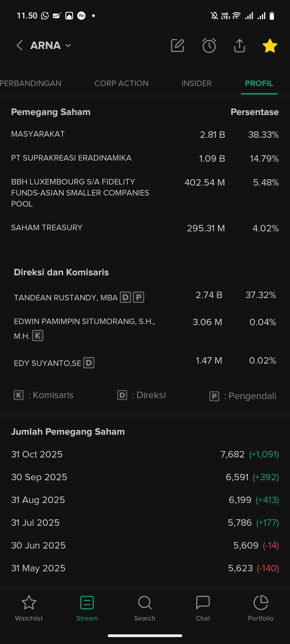
Task: Tap the Edy Suyanto,SE director row
Action: click(48, 363)
